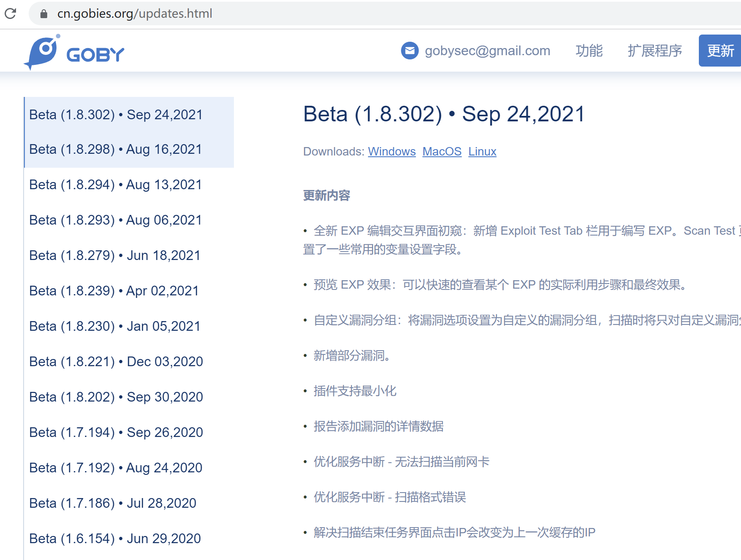Click the 更新内容 section heading
Viewport: 741px width, 560px height.
coord(327,196)
